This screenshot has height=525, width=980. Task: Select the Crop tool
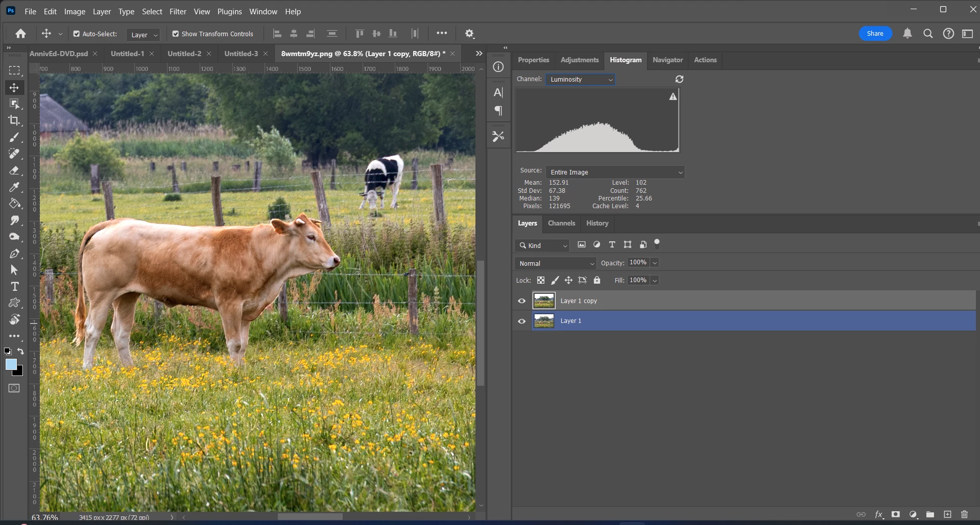(14, 120)
